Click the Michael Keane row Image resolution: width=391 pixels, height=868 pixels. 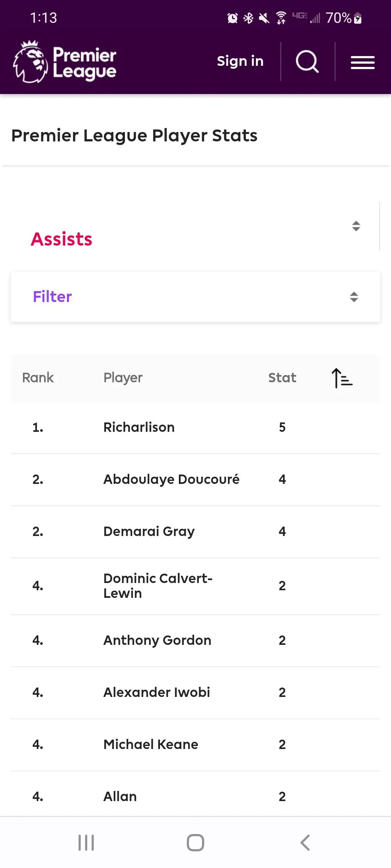tap(151, 745)
